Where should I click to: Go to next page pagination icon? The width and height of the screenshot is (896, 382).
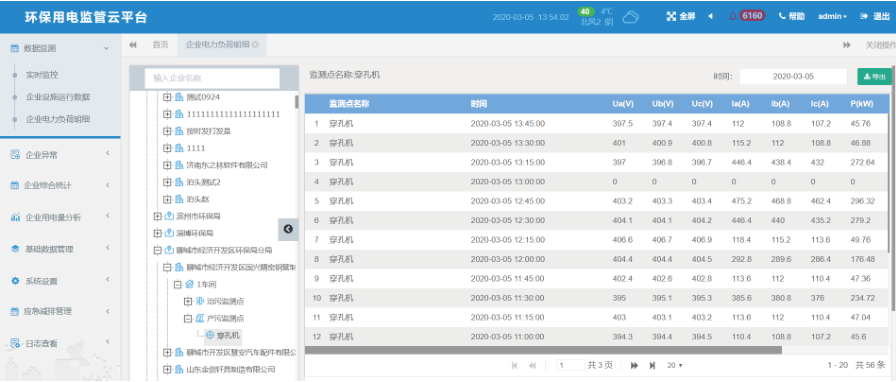634,365
